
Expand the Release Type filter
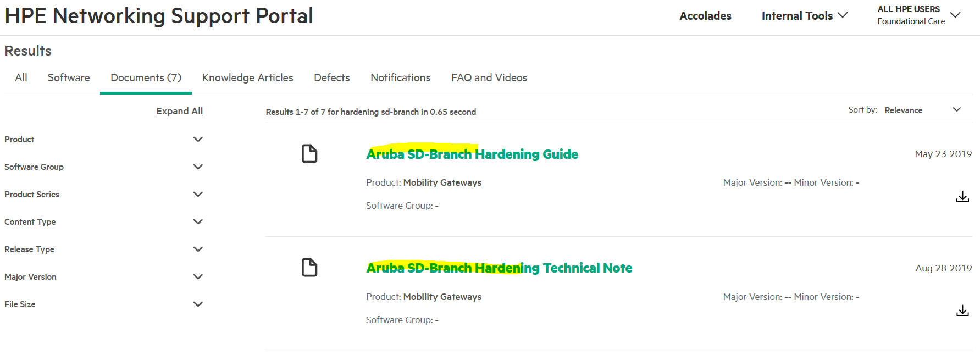click(x=198, y=249)
